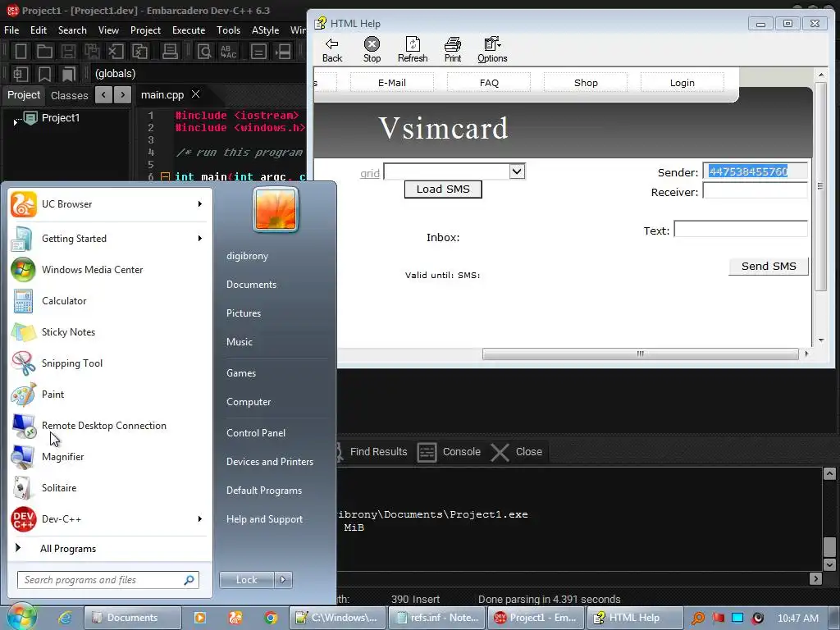
Task: Click the vertical scrollbar thumb in HTML Help
Action: click(820, 186)
